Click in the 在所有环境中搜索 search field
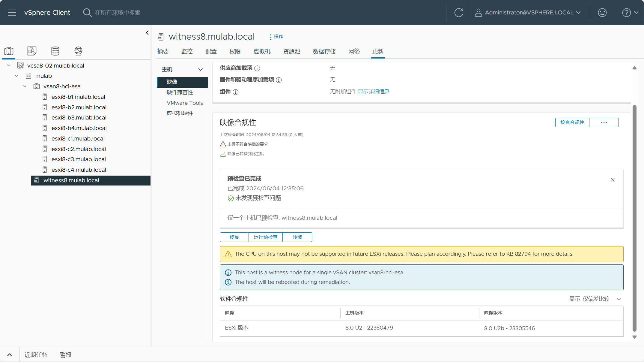The height and width of the screenshot is (362, 644). point(118,13)
